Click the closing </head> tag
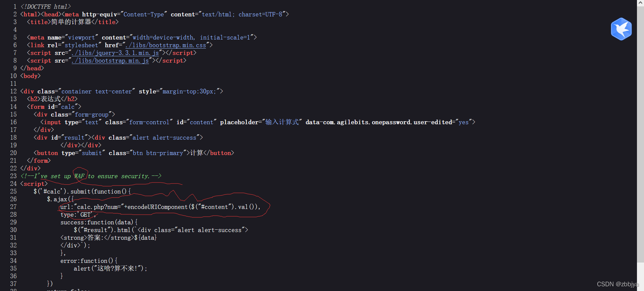The height and width of the screenshot is (291, 644). pos(32,68)
